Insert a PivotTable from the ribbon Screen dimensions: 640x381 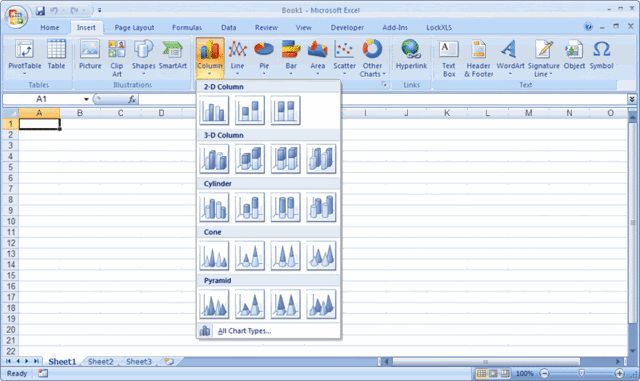pyautogui.click(x=24, y=58)
